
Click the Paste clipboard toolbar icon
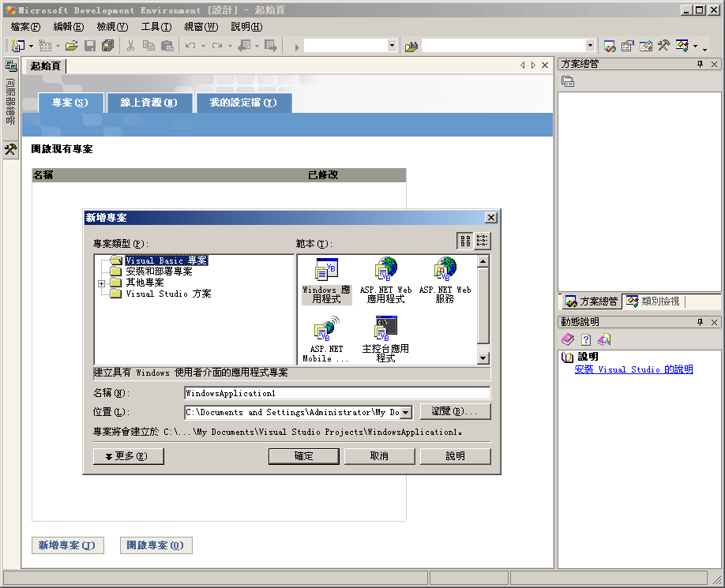pyautogui.click(x=167, y=46)
